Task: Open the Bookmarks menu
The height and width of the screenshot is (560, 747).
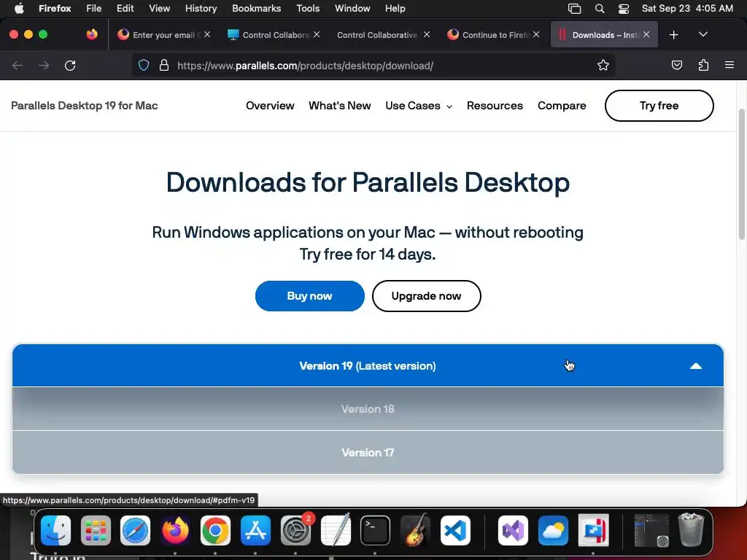Action: 256,8
